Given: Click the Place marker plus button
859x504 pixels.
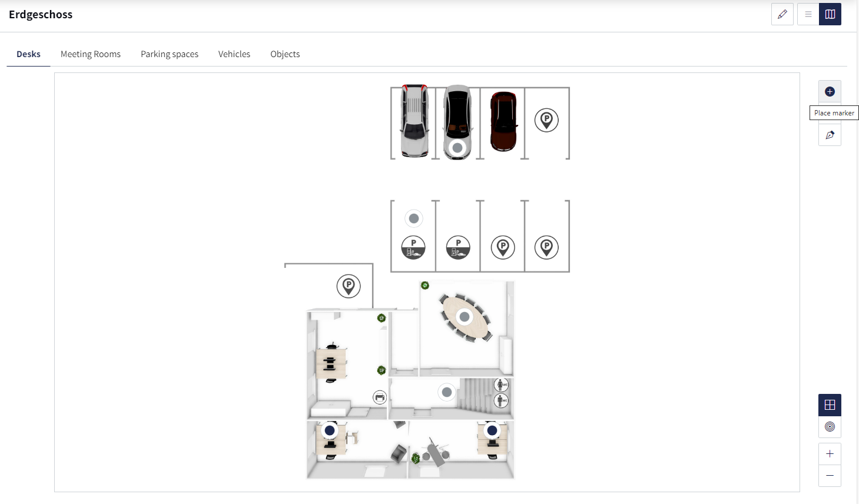Looking at the screenshot, I should pos(830,91).
